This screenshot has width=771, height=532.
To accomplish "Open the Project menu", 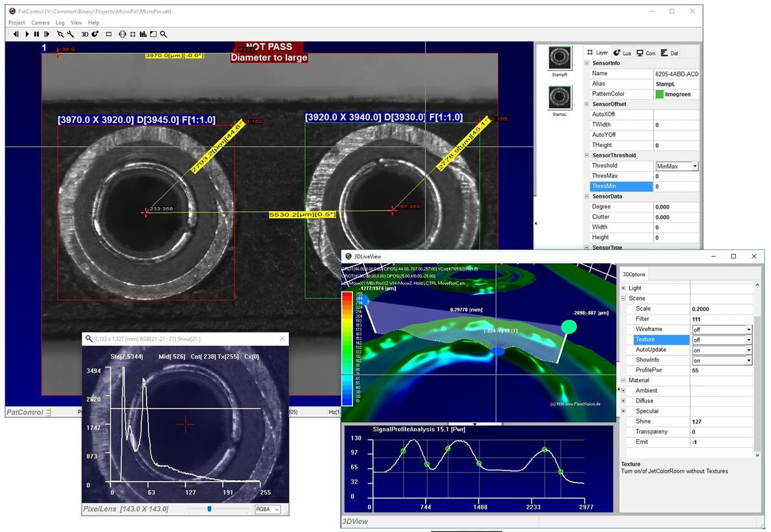I will pyautogui.click(x=16, y=23).
